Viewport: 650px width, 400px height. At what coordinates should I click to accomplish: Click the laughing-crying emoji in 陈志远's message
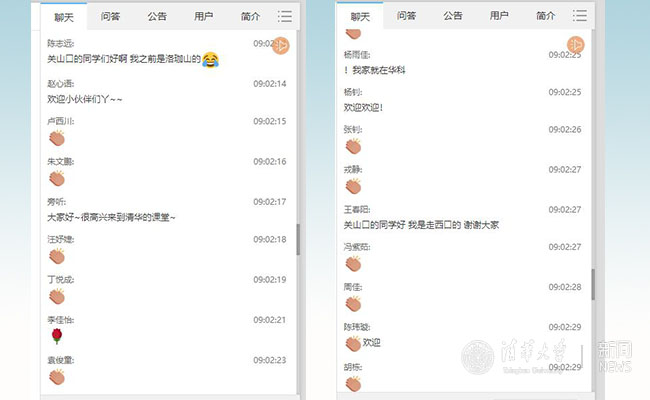210,60
